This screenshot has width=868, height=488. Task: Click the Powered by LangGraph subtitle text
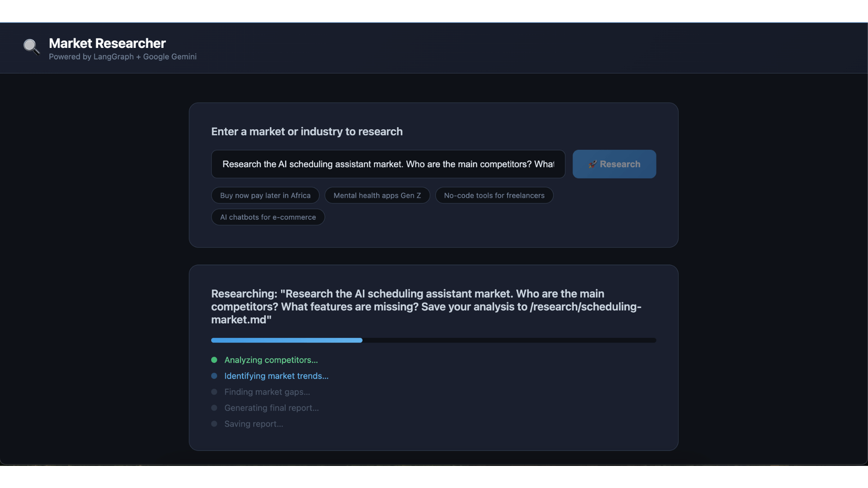click(122, 56)
